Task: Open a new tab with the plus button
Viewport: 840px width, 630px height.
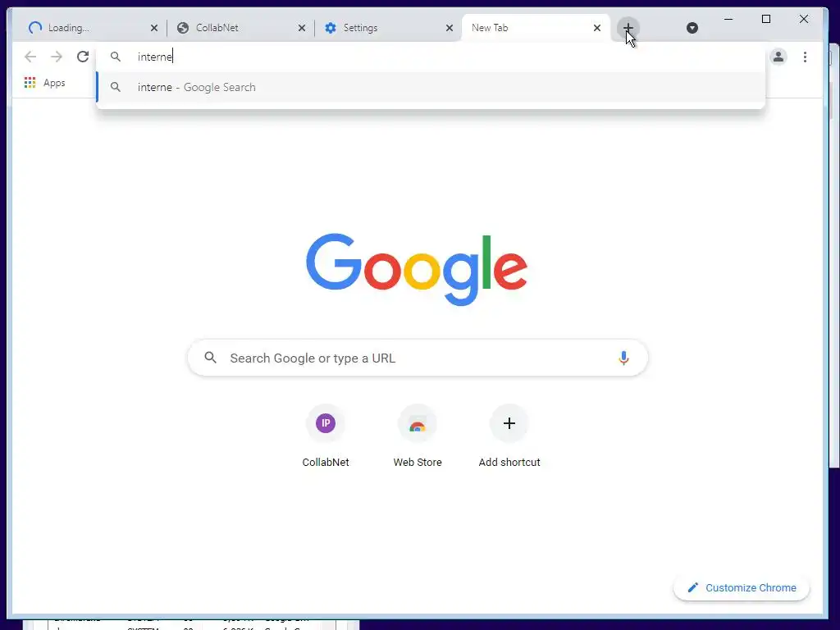Action: coord(628,27)
